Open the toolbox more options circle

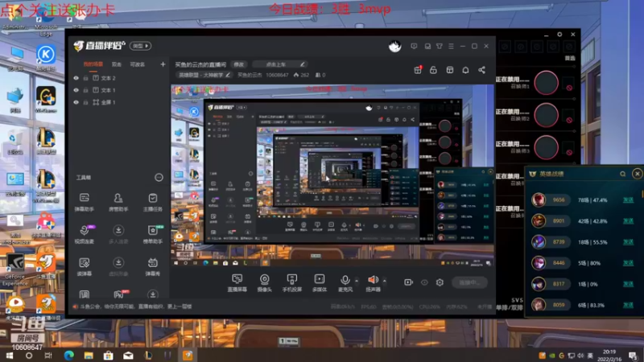tap(159, 177)
